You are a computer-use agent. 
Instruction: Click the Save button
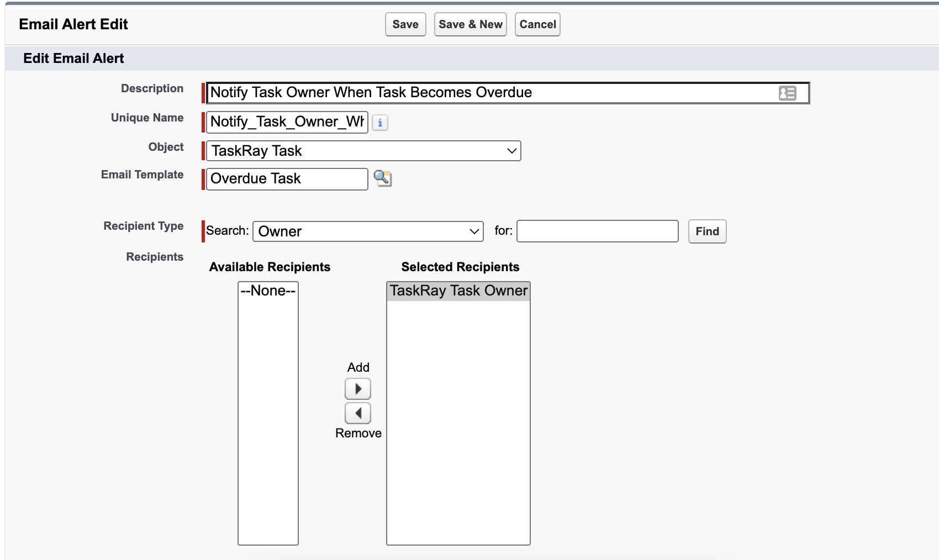pyautogui.click(x=405, y=24)
